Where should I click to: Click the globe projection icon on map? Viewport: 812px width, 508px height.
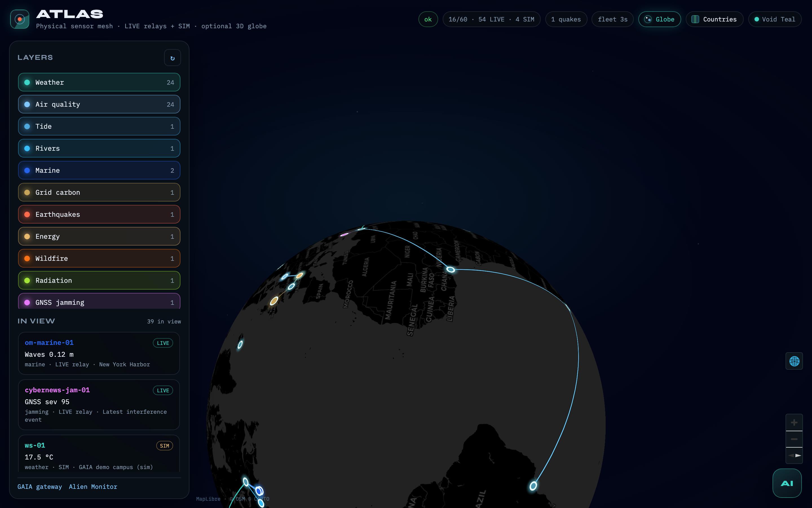coord(794,361)
